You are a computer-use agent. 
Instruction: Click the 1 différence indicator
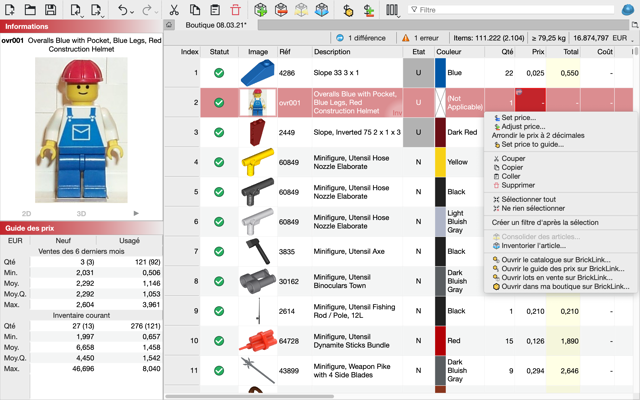click(x=361, y=38)
